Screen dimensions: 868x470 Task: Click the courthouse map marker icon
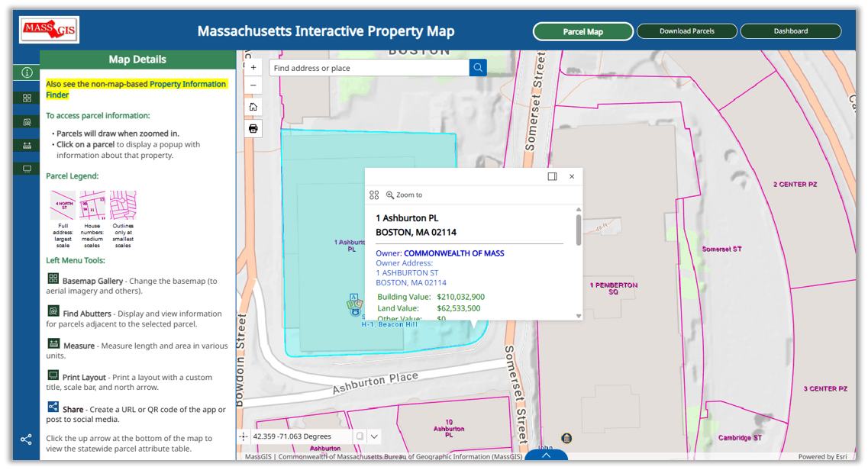point(566,439)
